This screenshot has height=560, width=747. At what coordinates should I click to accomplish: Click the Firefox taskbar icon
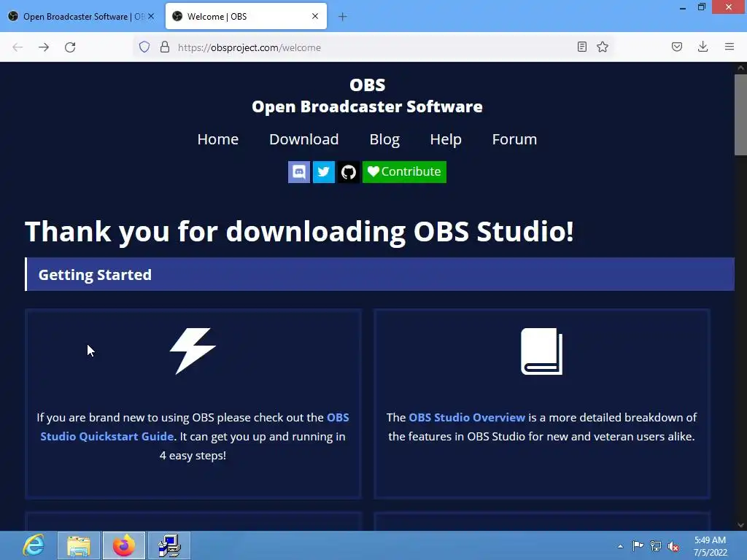[124, 545]
